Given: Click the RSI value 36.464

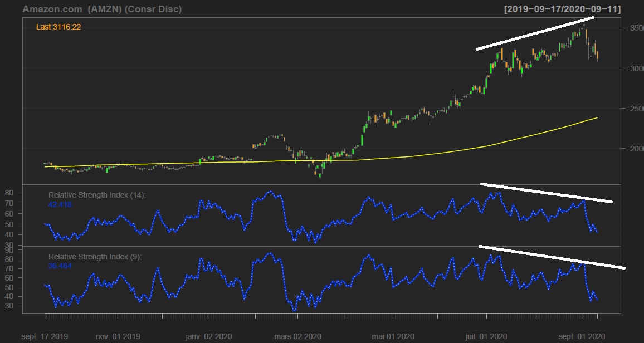Looking at the screenshot, I should pyautogui.click(x=60, y=266).
